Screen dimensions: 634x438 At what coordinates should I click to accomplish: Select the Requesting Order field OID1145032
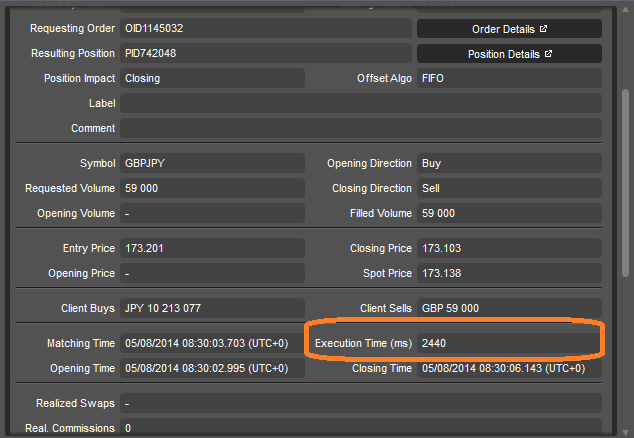coord(266,28)
